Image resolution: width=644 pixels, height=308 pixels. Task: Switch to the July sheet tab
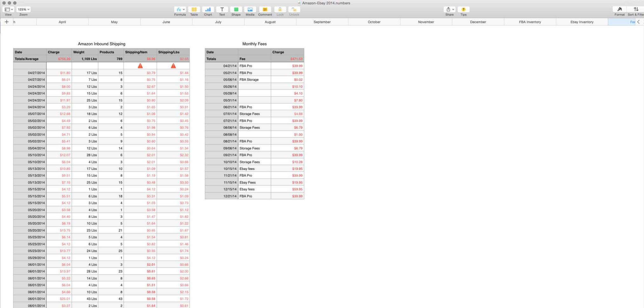[218, 22]
